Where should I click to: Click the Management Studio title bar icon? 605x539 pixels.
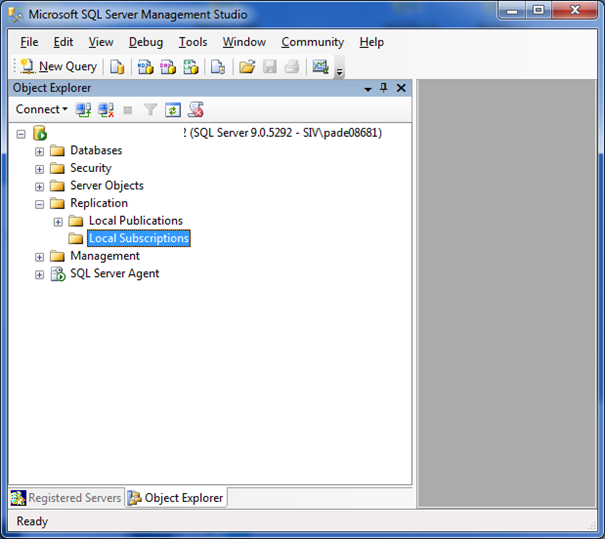[15, 15]
